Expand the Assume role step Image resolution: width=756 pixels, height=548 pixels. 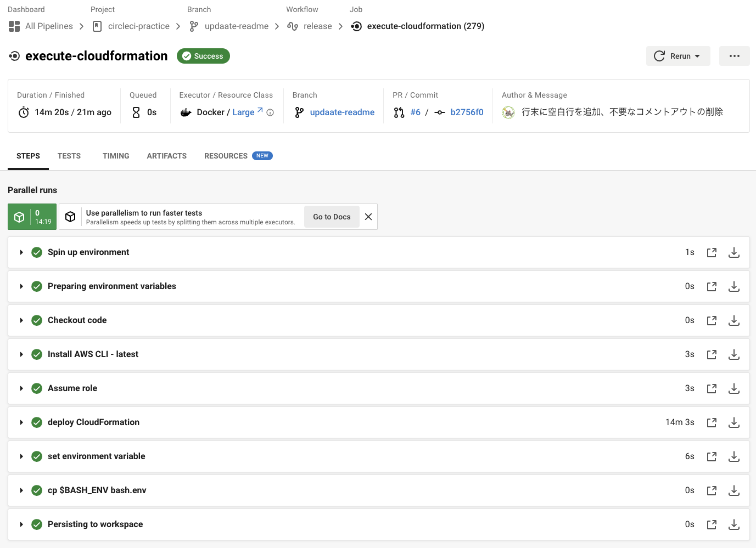(x=21, y=388)
